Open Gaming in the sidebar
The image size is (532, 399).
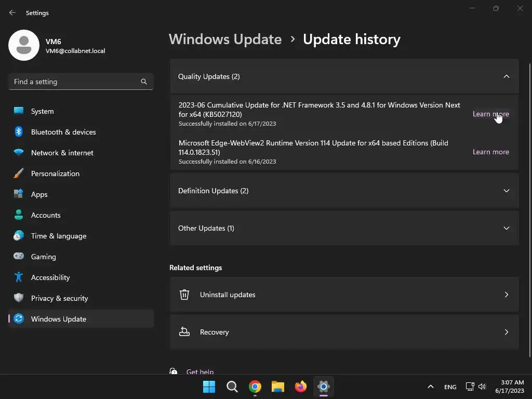click(81, 257)
